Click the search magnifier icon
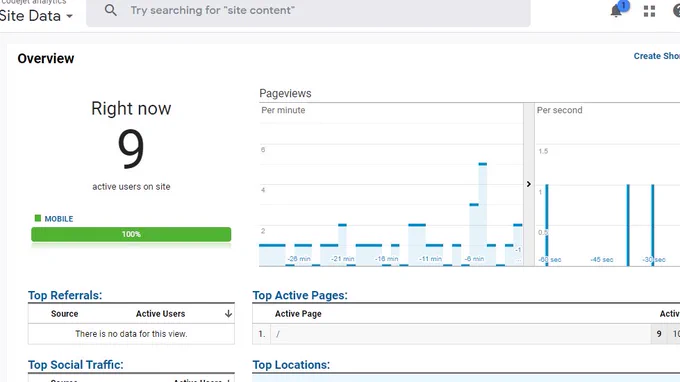Viewport: 680px width, 382px height. pyautogui.click(x=111, y=10)
